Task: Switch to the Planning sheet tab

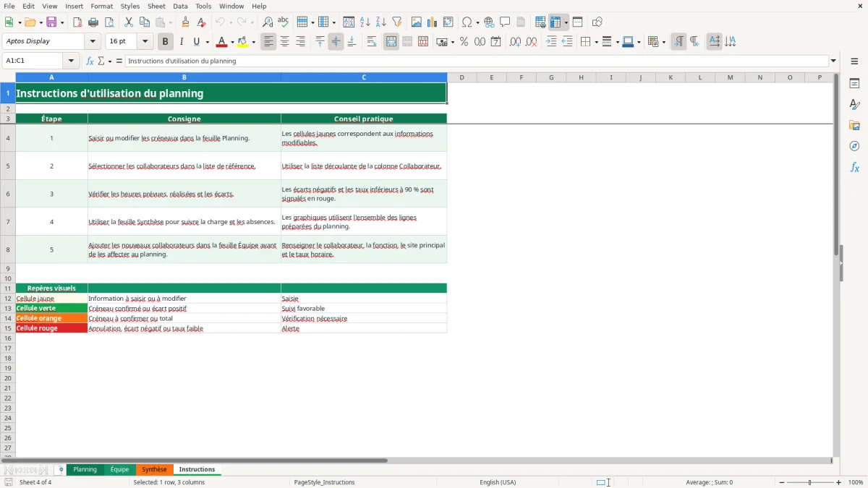Action: 85,469
